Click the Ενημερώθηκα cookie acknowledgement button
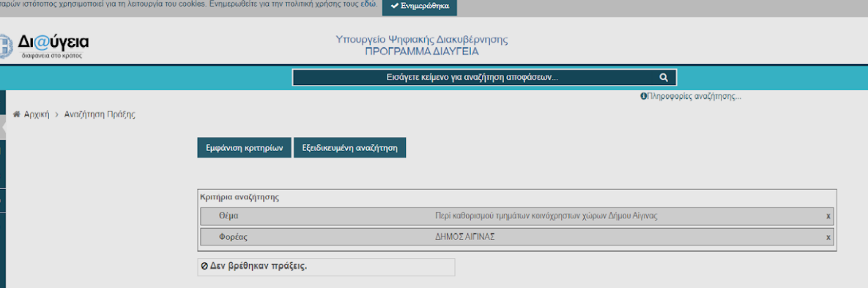 coord(420,7)
